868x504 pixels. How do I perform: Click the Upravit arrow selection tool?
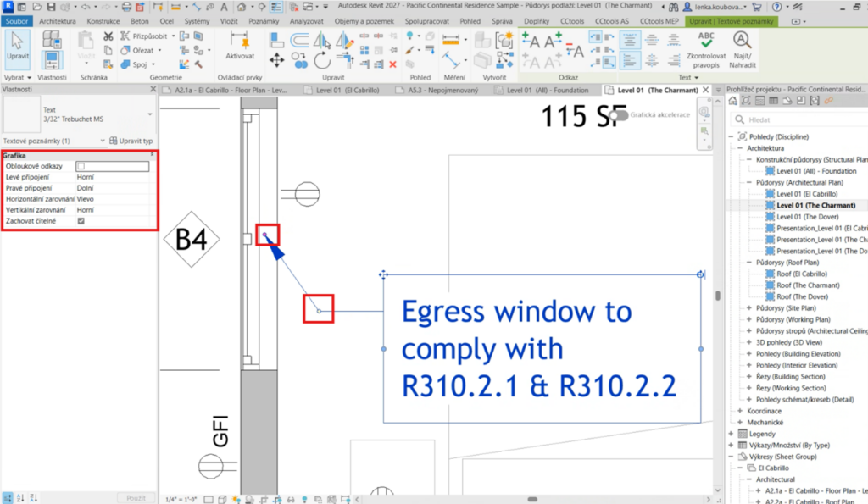coord(17,46)
